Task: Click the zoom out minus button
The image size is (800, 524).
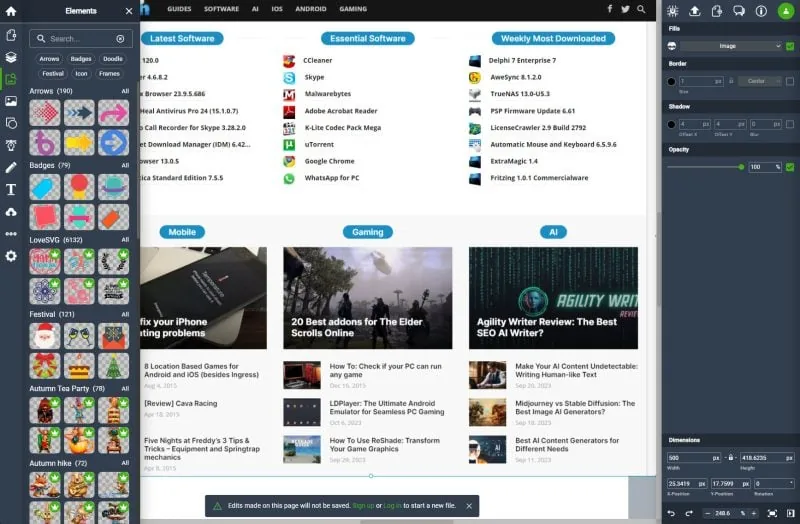Action: 707,513
